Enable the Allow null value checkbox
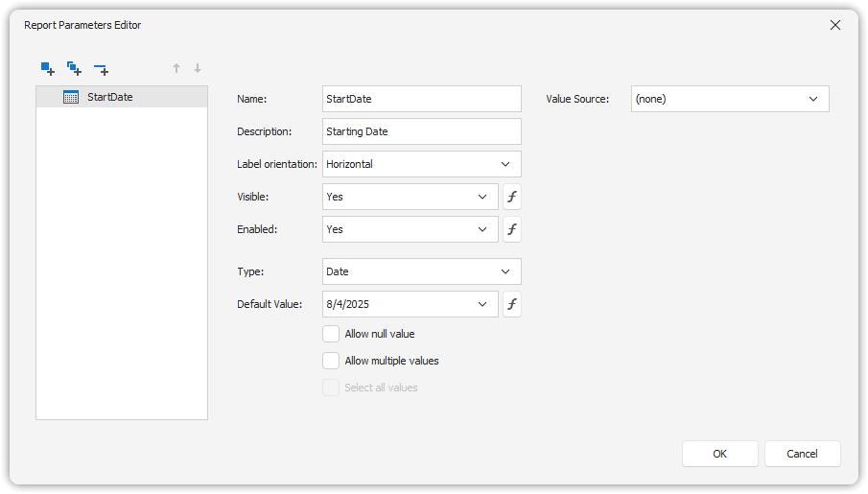The image size is (868, 494). [331, 334]
